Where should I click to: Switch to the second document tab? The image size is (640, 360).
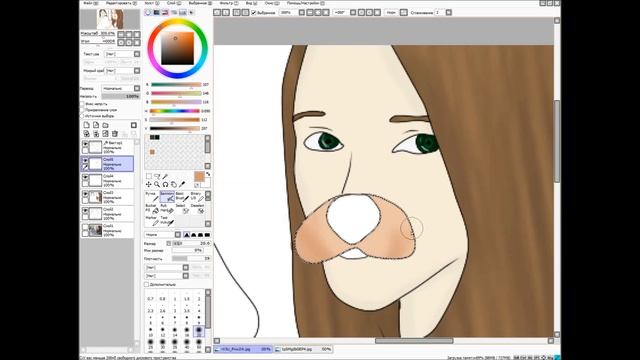(303, 349)
